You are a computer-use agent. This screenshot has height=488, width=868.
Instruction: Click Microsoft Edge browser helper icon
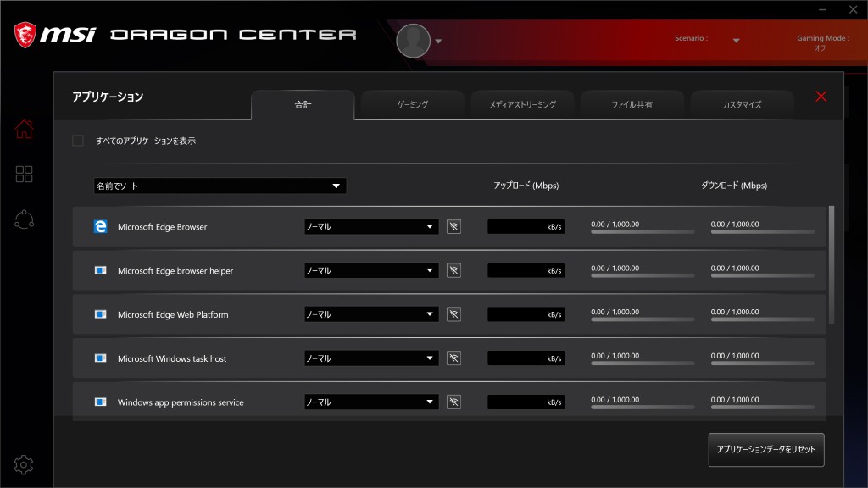click(100, 270)
